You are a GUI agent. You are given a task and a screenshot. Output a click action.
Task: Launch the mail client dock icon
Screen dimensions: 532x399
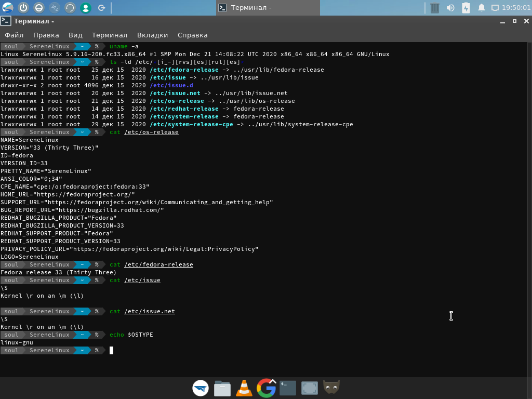(201, 388)
